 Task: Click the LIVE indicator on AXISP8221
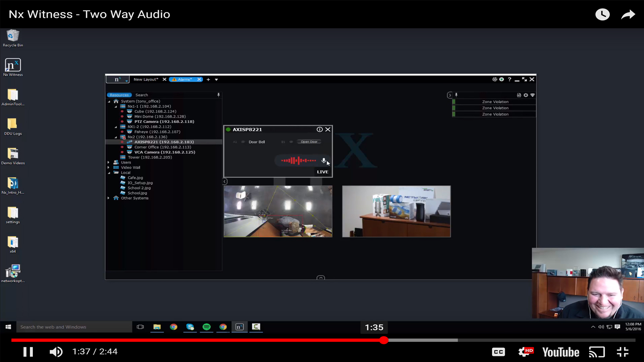coord(323,172)
